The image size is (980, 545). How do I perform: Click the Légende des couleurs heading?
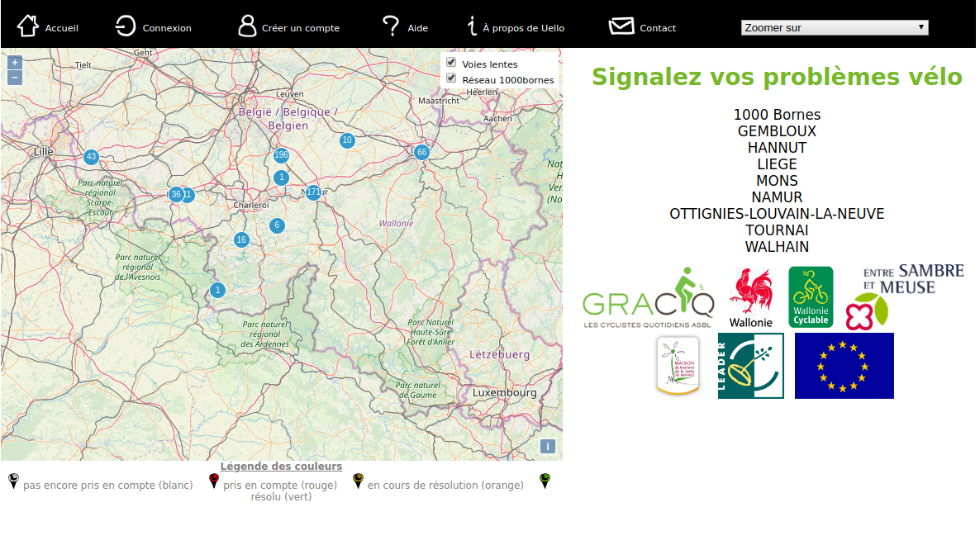coord(281,467)
